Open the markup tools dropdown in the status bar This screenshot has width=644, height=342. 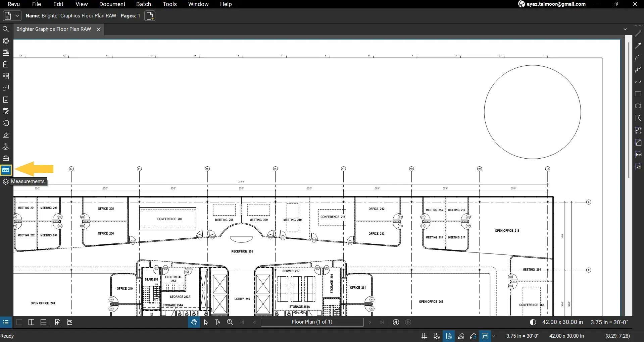click(494, 336)
